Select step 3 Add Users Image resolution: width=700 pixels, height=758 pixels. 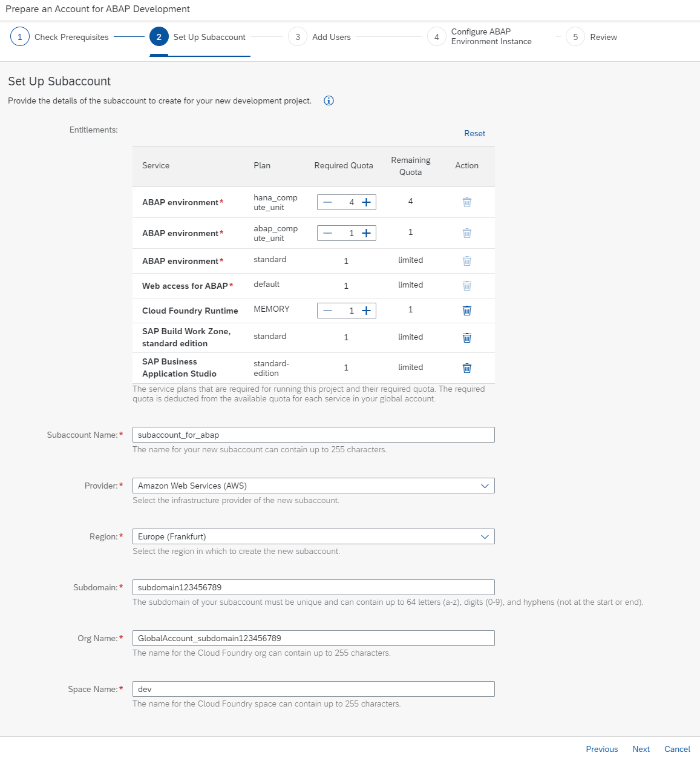[x=319, y=37]
